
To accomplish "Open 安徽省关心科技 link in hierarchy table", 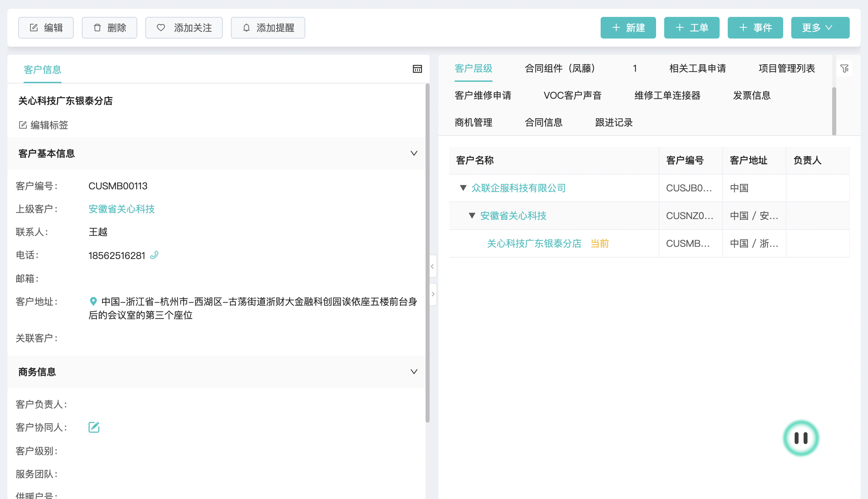I will click(x=513, y=216).
